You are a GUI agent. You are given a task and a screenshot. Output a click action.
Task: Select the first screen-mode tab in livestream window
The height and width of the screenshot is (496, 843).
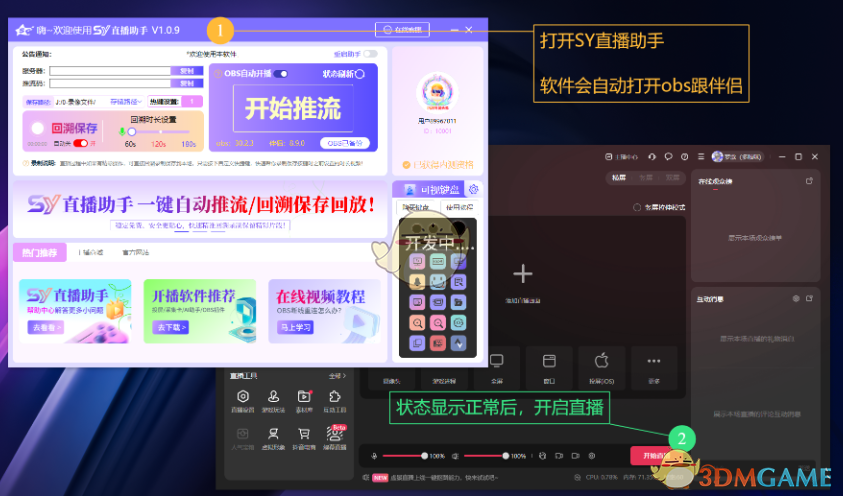[x=619, y=177]
